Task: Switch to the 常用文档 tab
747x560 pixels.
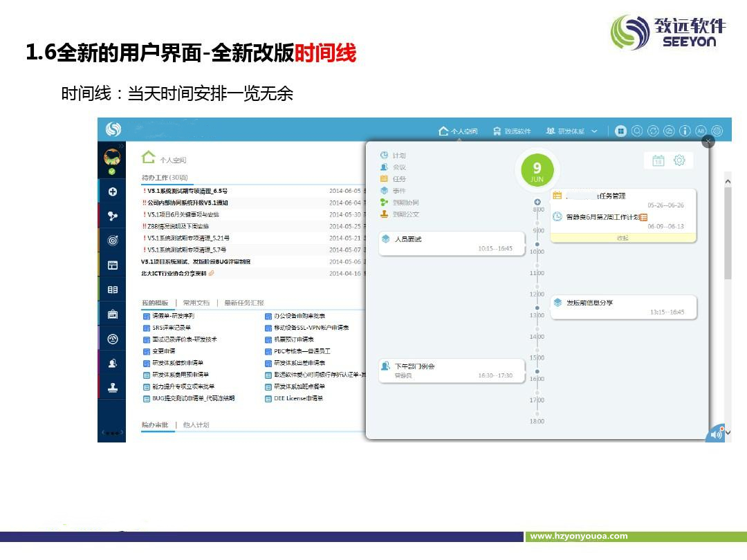Action: pos(196,303)
